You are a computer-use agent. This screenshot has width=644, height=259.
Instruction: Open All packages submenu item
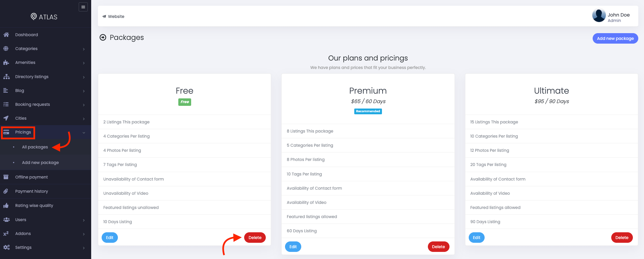tap(35, 147)
